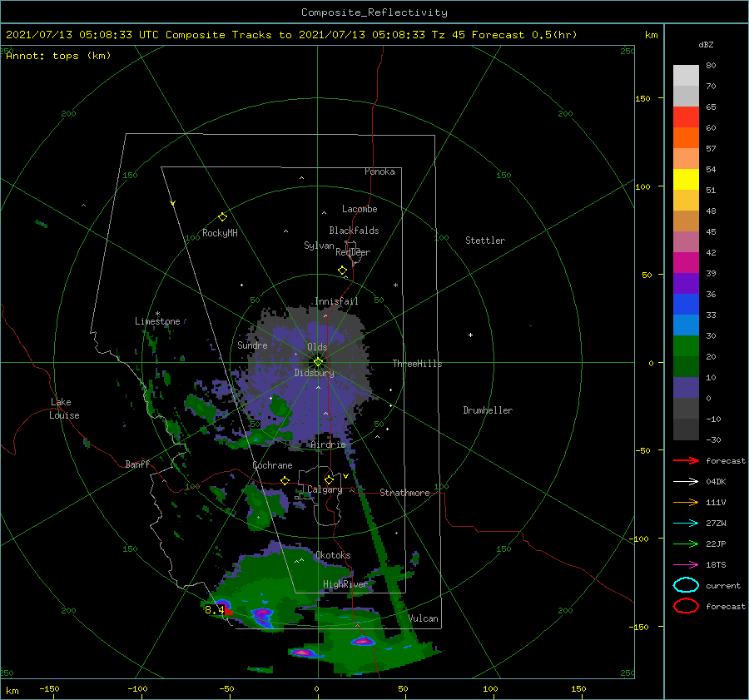Viewport: 749px width, 700px height.
Task: Click the Strathmore label
Action: (x=404, y=493)
